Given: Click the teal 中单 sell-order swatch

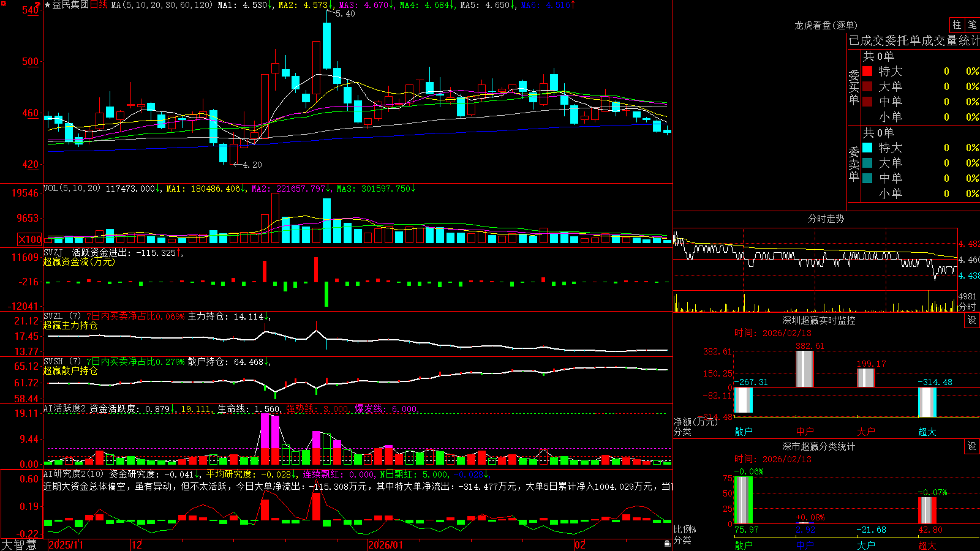Looking at the screenshot, I should [867, 178].
